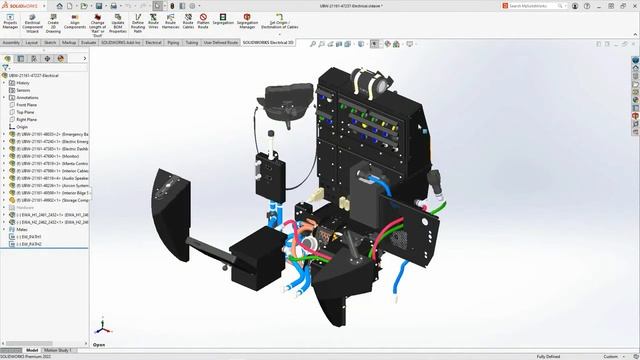
Task: Click the Create 2D Drawing tool
Action: 53,23
